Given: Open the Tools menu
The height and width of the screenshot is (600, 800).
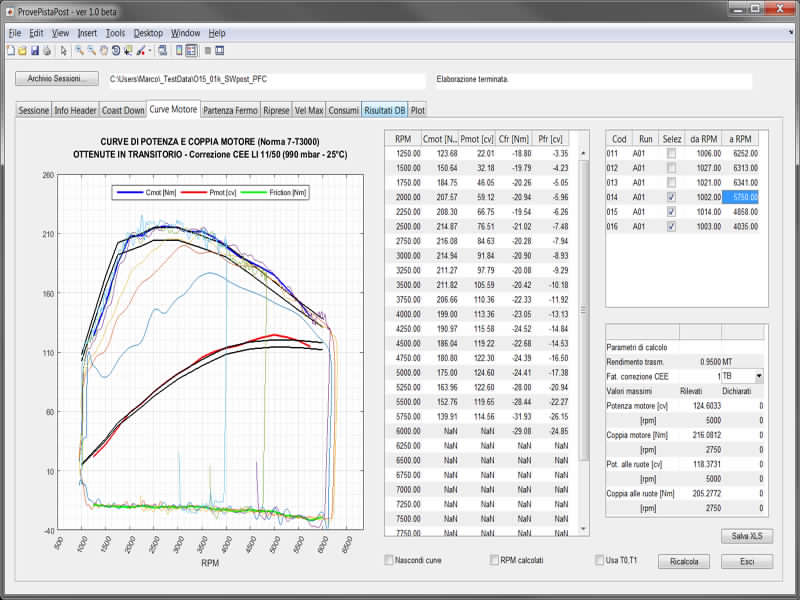Looking at the screenshot, I should click(115, 33).
